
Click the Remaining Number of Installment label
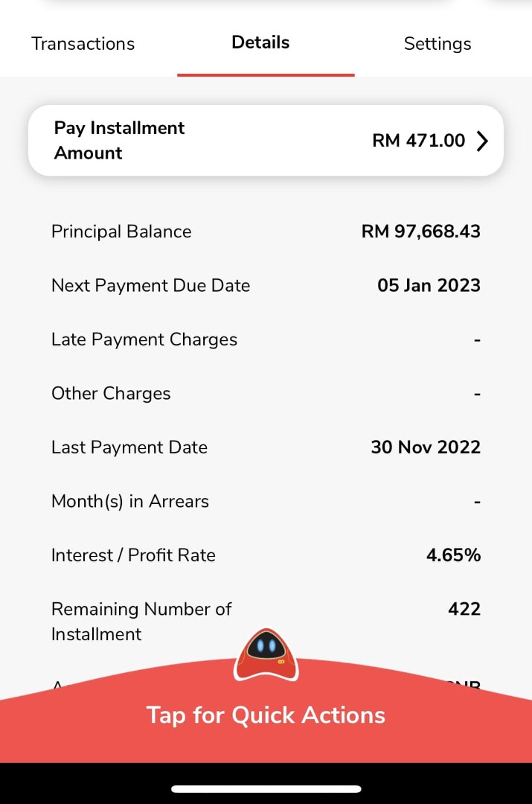coord(141,621)
